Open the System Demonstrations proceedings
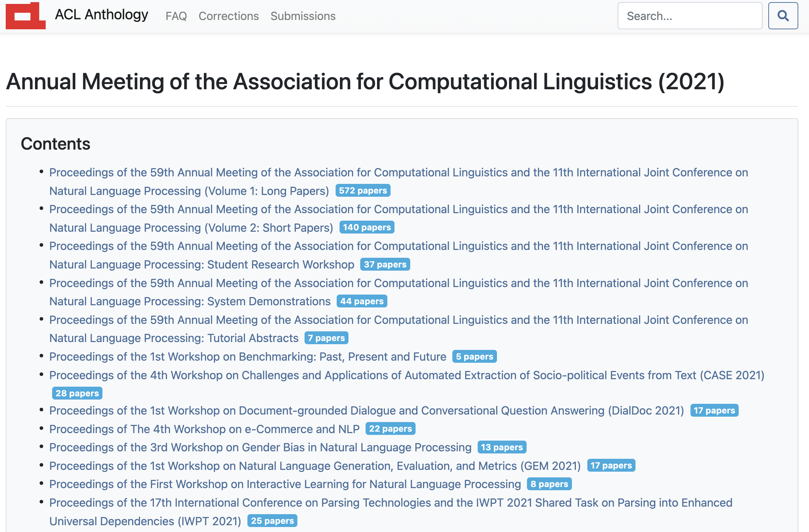The image size is (809, 532). click(x=398, y=292)
